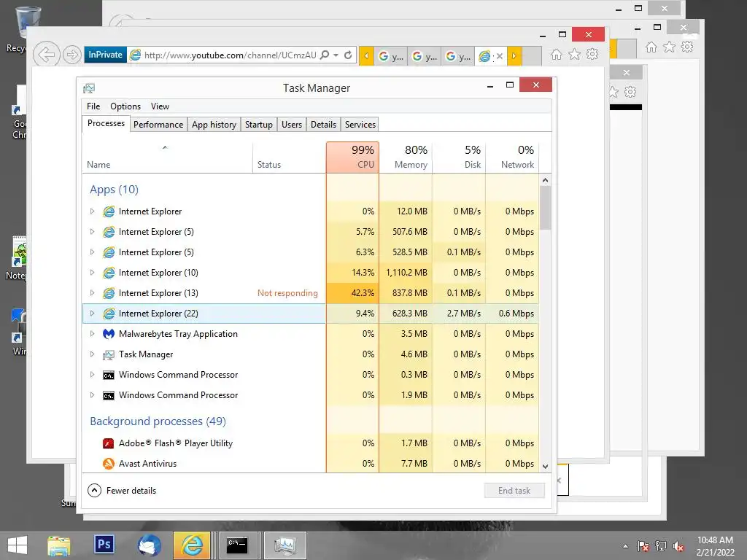Expand the 507.6 MB Internet Explorer (5) row
The height and width of the screenshot is (560, 747).
(x=93, y=231)
